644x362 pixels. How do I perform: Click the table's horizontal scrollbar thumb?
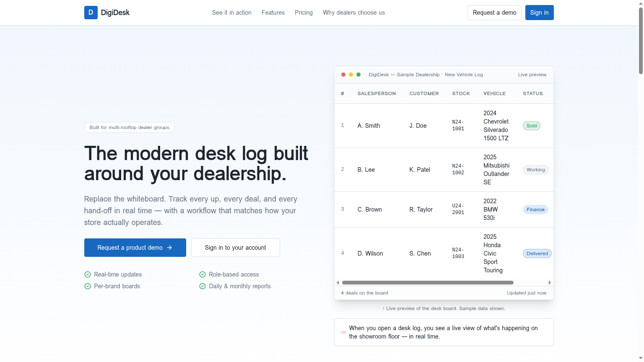428,282
